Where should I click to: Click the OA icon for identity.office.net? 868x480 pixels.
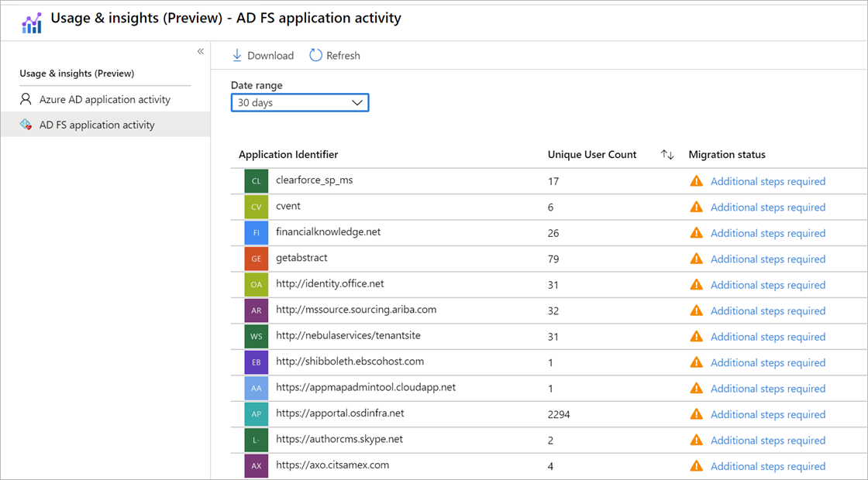(257, 285)
